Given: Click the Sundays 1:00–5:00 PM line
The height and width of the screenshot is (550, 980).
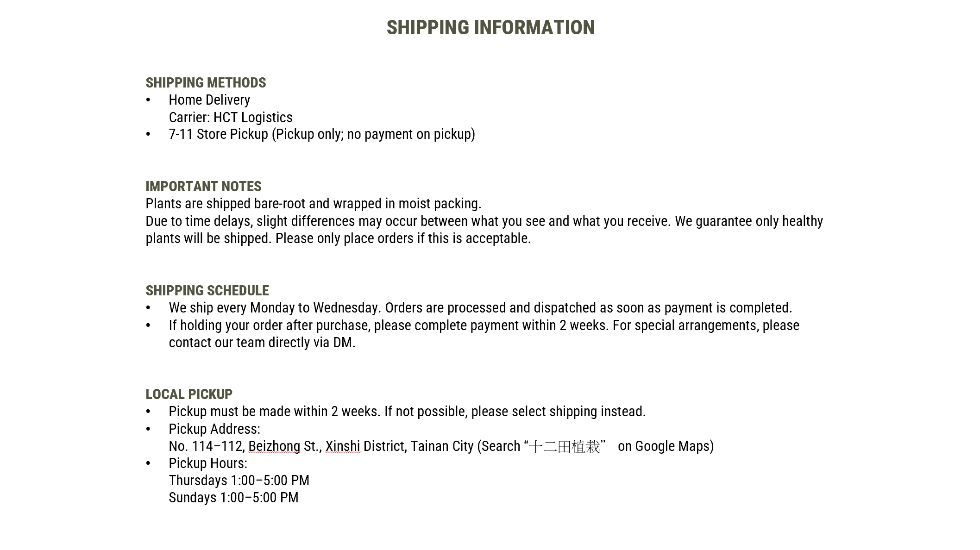Looking at the screenshot, I should [233, 498].
